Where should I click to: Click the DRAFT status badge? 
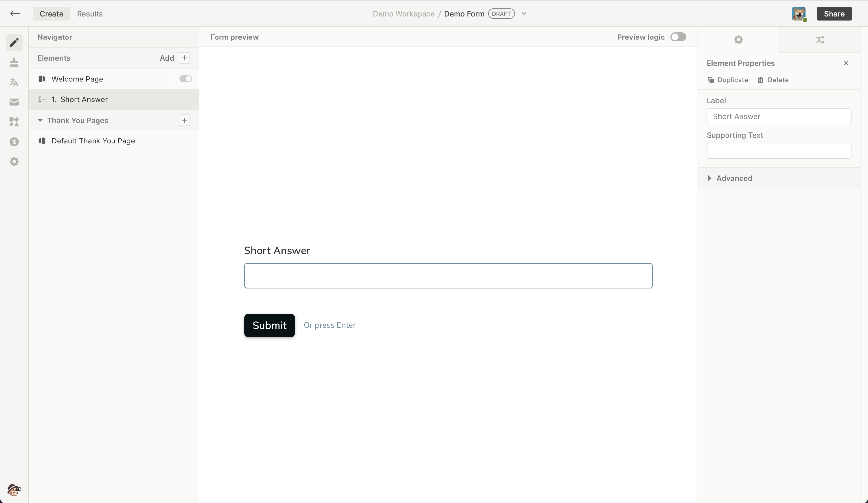[501, 14]
